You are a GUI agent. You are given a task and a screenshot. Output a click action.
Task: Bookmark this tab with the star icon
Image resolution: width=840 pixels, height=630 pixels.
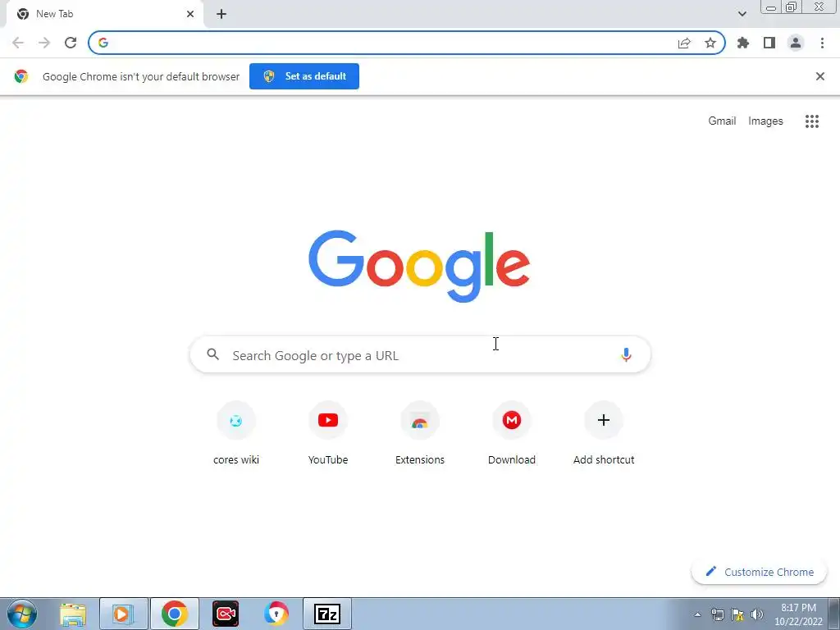pos(710,43)
